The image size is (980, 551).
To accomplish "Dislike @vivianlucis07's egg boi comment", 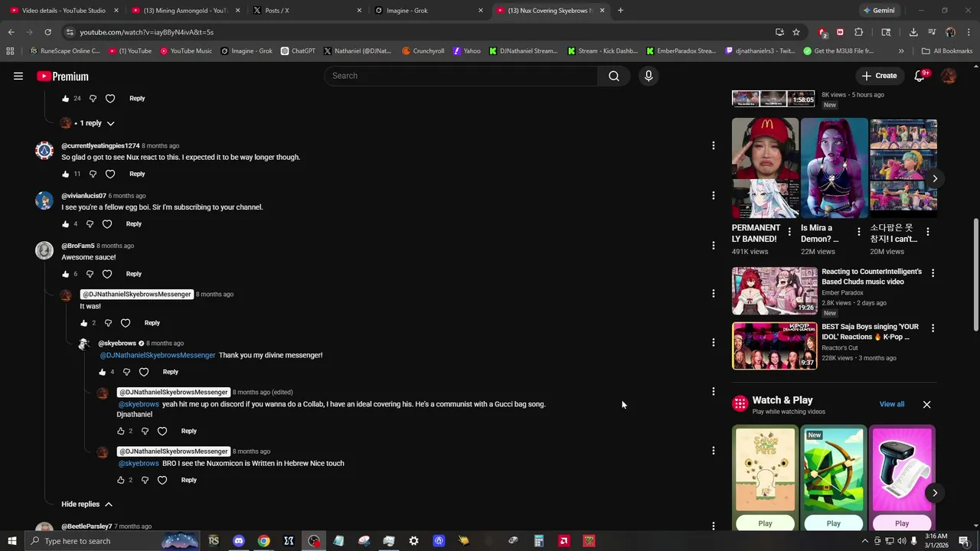I will (x=90, y=224).
